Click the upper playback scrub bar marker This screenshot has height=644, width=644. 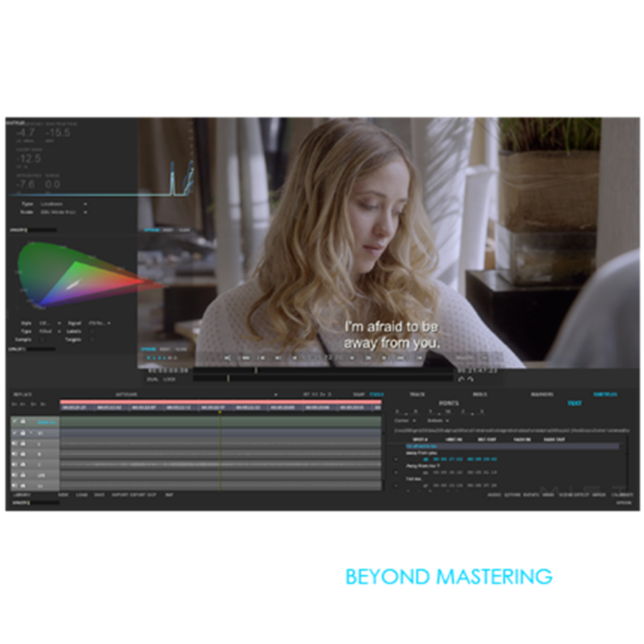(256, 371)
